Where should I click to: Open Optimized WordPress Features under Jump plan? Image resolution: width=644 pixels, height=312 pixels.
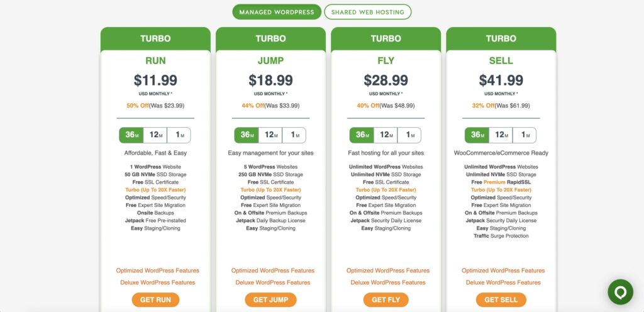click(x=273, y=270)
